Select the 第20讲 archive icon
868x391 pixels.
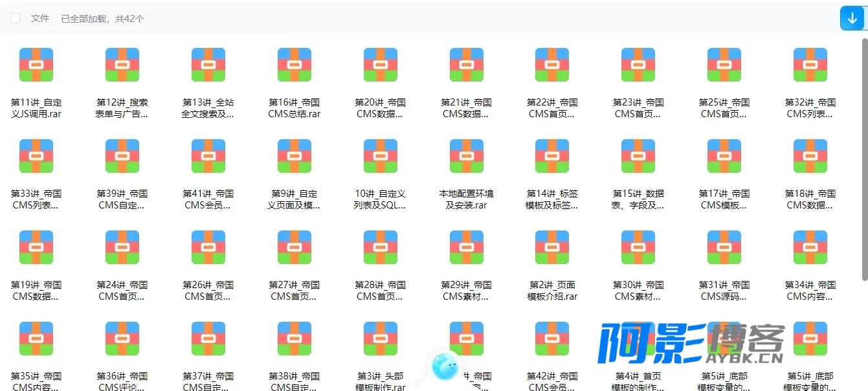(x=381, y=65)
